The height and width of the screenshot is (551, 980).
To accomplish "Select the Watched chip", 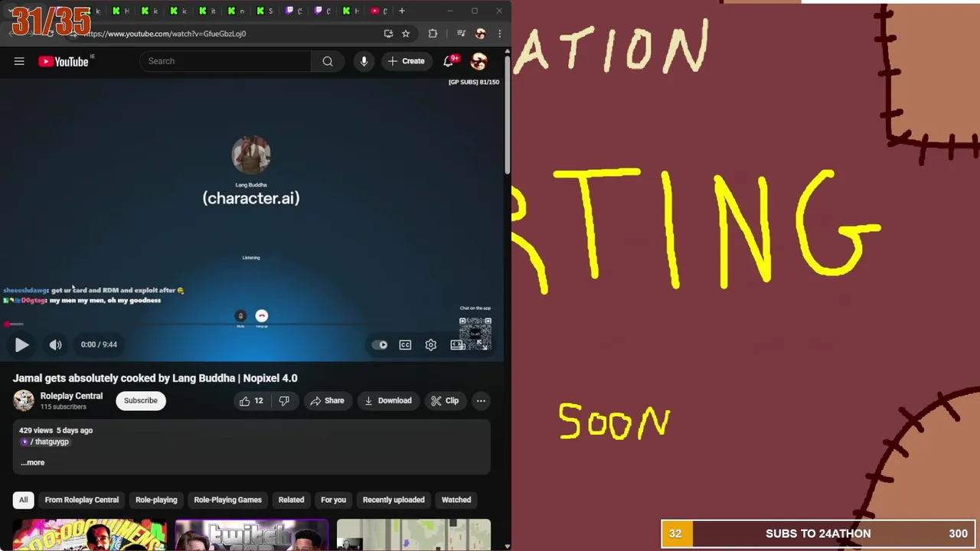I will pyautogui.click(x=456, y=500).
